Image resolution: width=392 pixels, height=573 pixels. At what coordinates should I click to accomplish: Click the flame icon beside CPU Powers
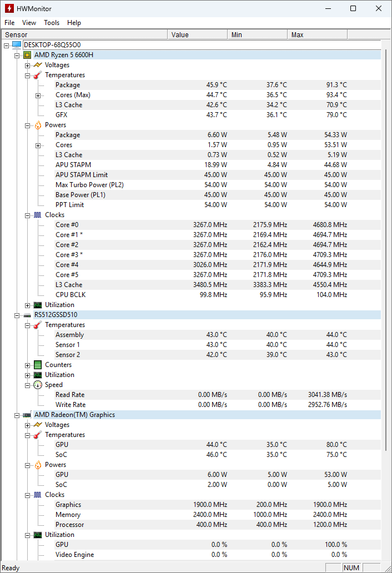click(38, 125)
